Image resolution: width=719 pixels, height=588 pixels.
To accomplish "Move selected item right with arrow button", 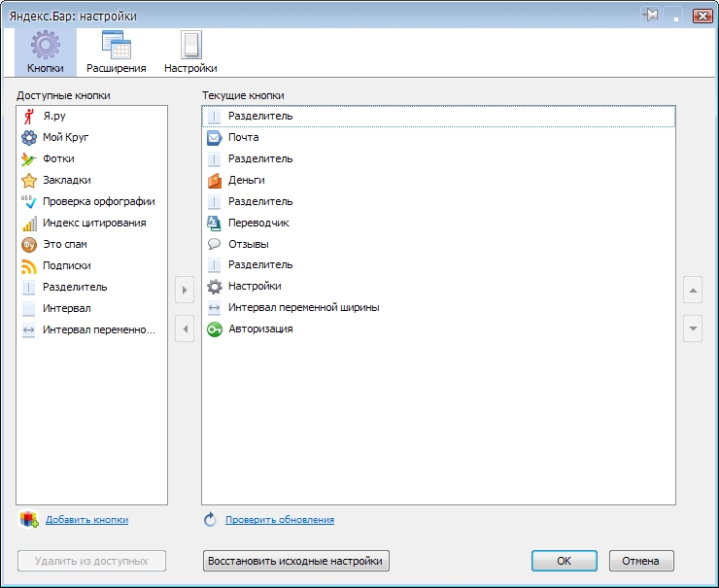I will [185, 290].
